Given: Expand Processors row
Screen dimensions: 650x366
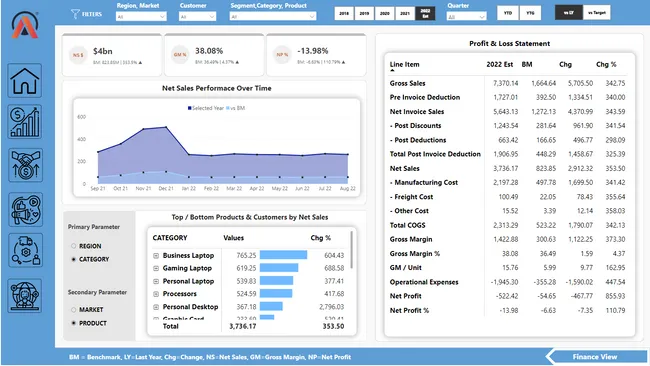Looking at the screenshot, I should tap(156, 294).
